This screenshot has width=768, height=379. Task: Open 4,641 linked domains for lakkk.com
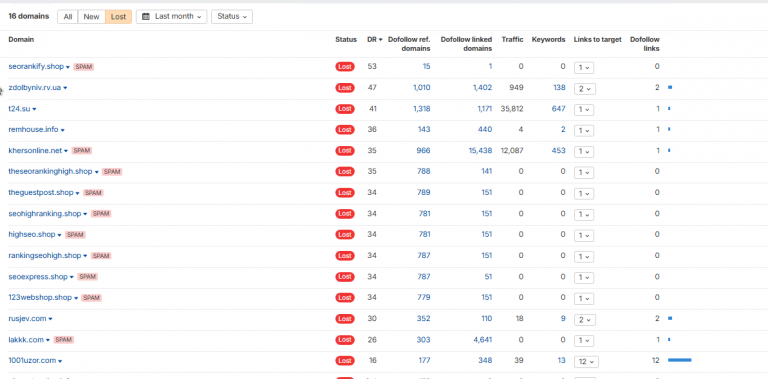tap(482, 340)
